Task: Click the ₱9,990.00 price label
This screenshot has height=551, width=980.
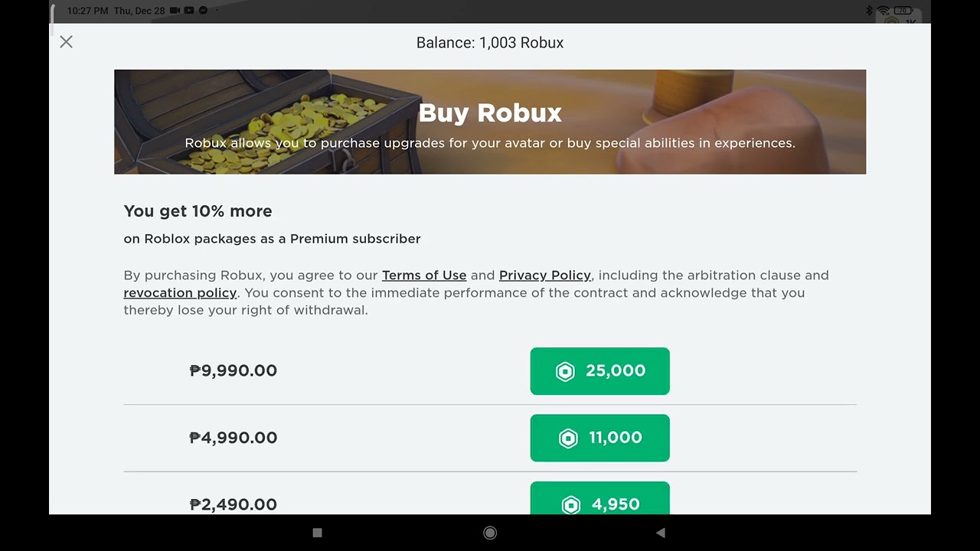Action: click(x=234, y=371)
